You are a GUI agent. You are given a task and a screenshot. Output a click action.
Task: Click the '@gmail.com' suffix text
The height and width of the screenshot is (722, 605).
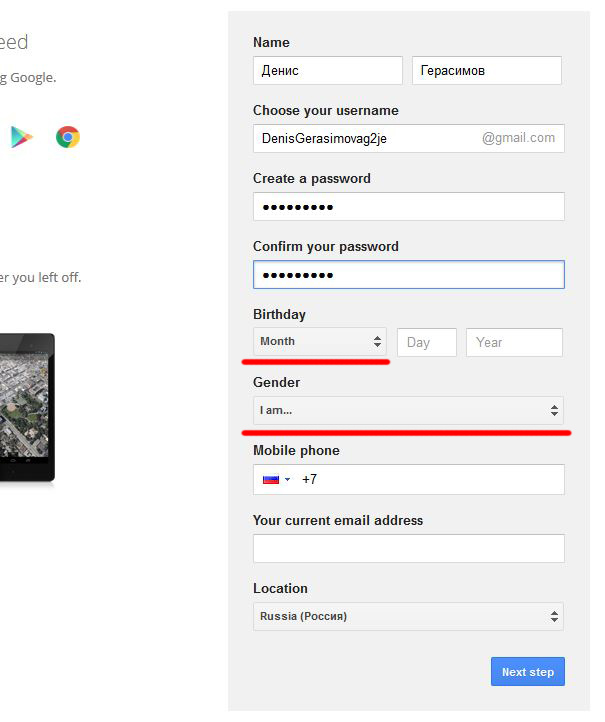[x=518, y=138]
